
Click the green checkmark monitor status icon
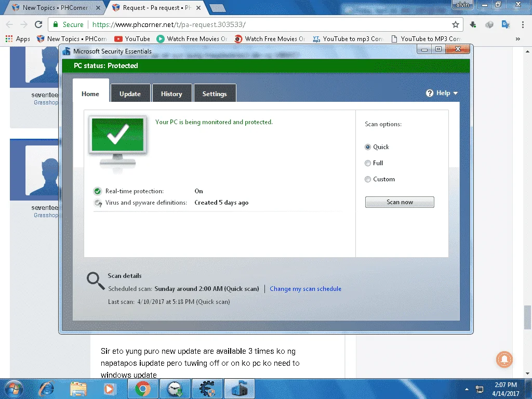(x=118, y=142)
